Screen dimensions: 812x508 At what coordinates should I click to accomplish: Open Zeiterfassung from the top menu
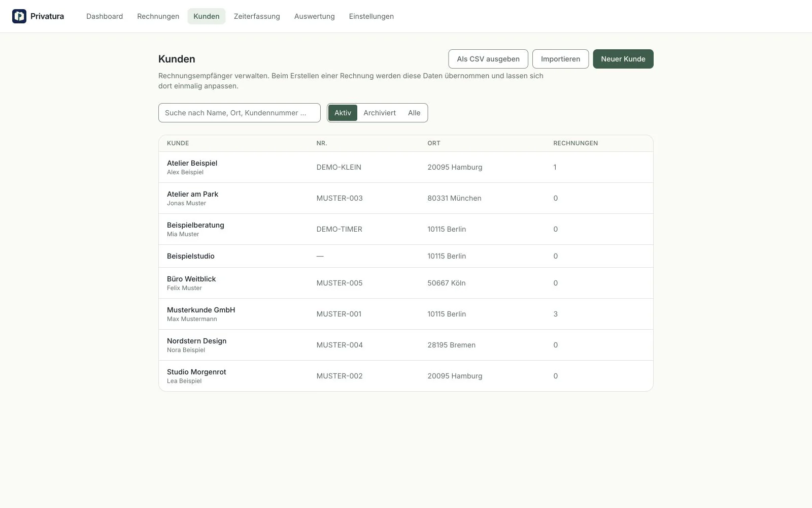pos(257,16)
